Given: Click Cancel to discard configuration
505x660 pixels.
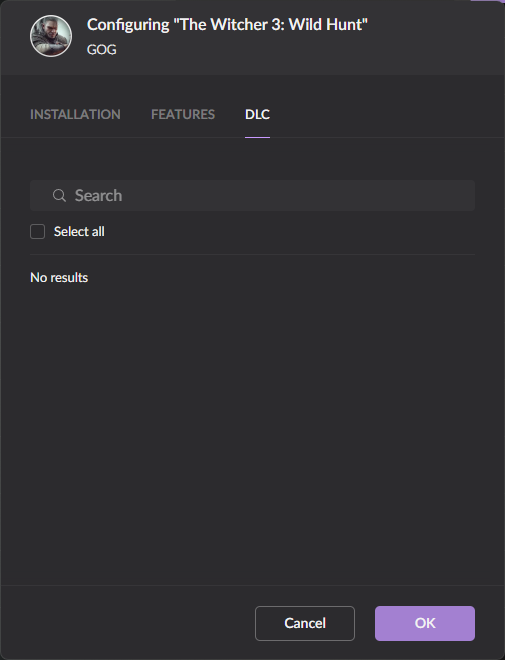Looking at the screenshot, I should coord(305,623).
